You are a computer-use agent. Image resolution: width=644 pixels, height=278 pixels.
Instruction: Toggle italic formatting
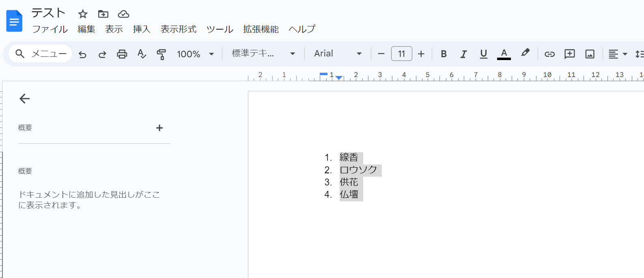point(463,54)
